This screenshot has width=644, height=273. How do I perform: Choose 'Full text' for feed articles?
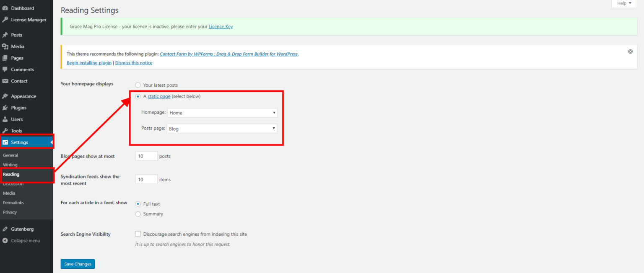click(x=138, y=204)
